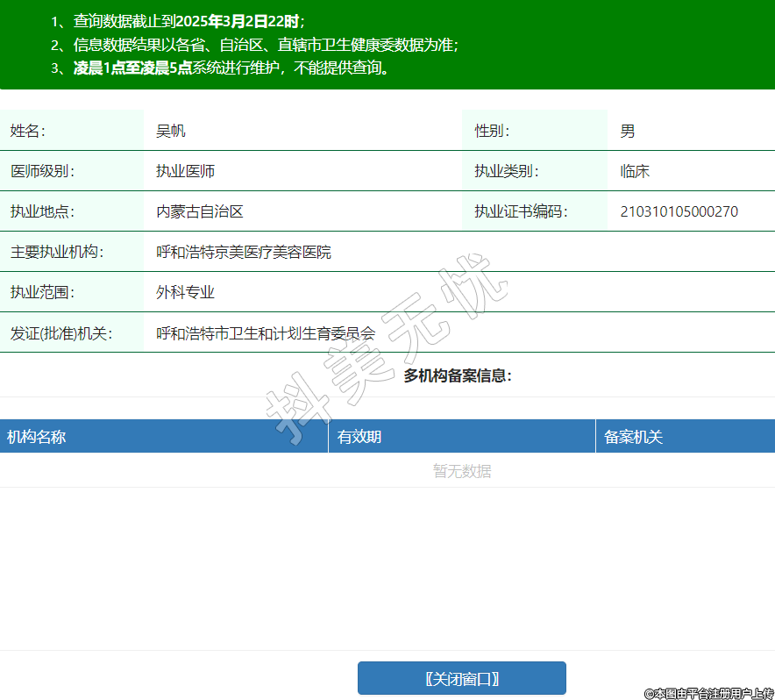Viewport: 775px width, 700px height.
Task: Click the 执业证书编码 field label
Action: click(521, 211)
